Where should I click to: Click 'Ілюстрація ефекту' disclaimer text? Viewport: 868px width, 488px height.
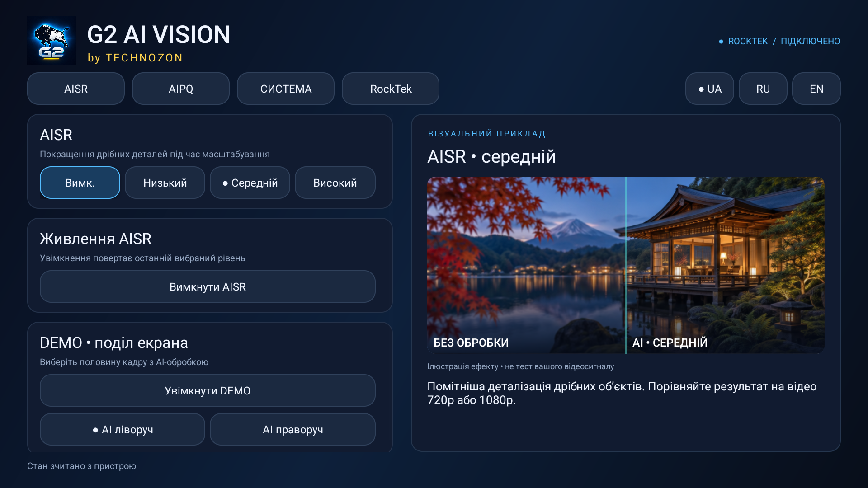pyautogui.click(x=520, y=366)
